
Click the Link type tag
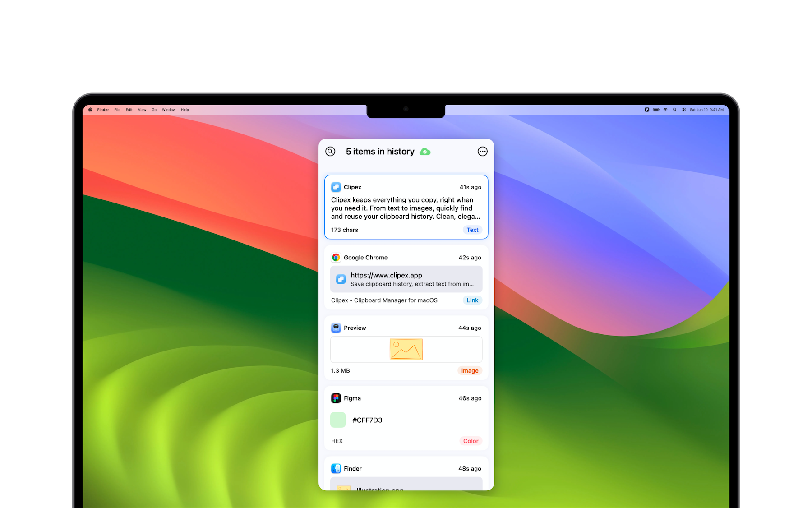tap(472, 300)
